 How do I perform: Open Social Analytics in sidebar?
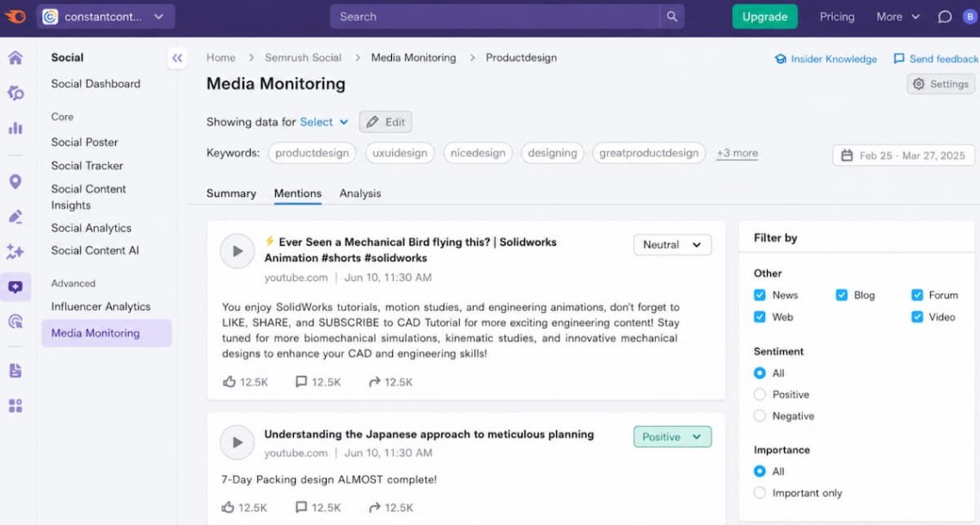91,228
